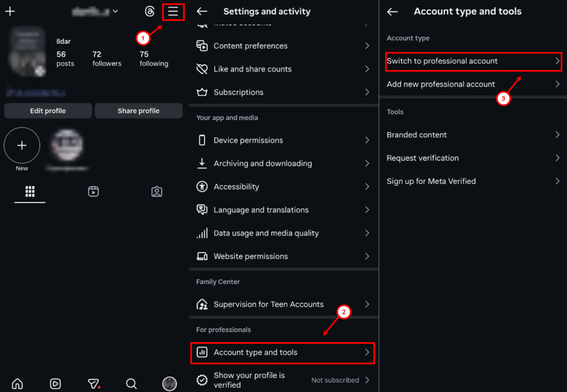The height and width of the screenshot is (392, 567).
Task: Select the posts grid view icon
Action: (x=29, y=191)
